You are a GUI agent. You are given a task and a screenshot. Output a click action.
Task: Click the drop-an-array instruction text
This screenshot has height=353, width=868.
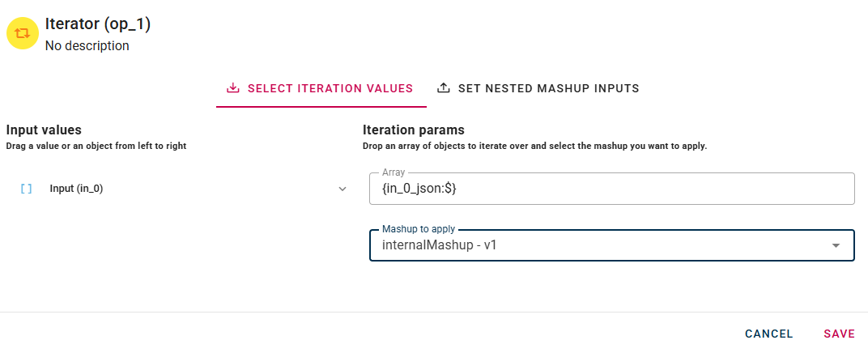(x=534, y=146)
